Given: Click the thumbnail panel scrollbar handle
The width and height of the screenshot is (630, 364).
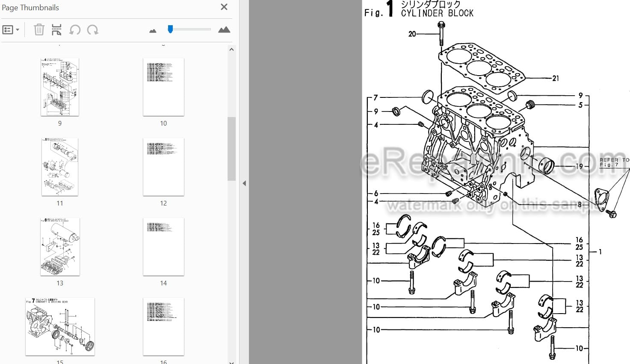Looking at the screenshot, I should point(231,149).
